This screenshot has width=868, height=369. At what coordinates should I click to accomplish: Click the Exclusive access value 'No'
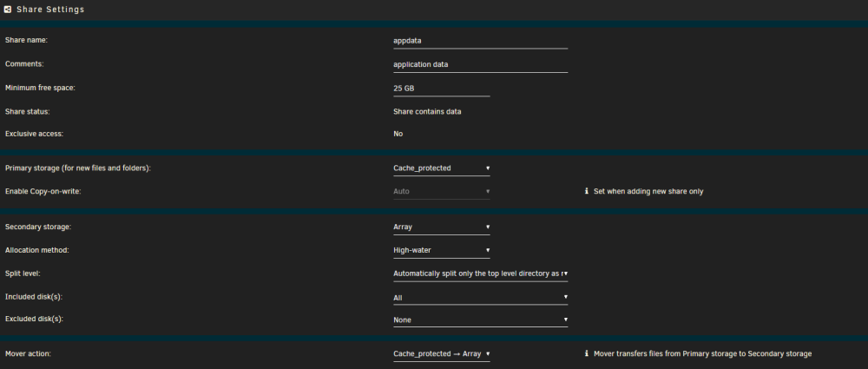coord(398,134)
